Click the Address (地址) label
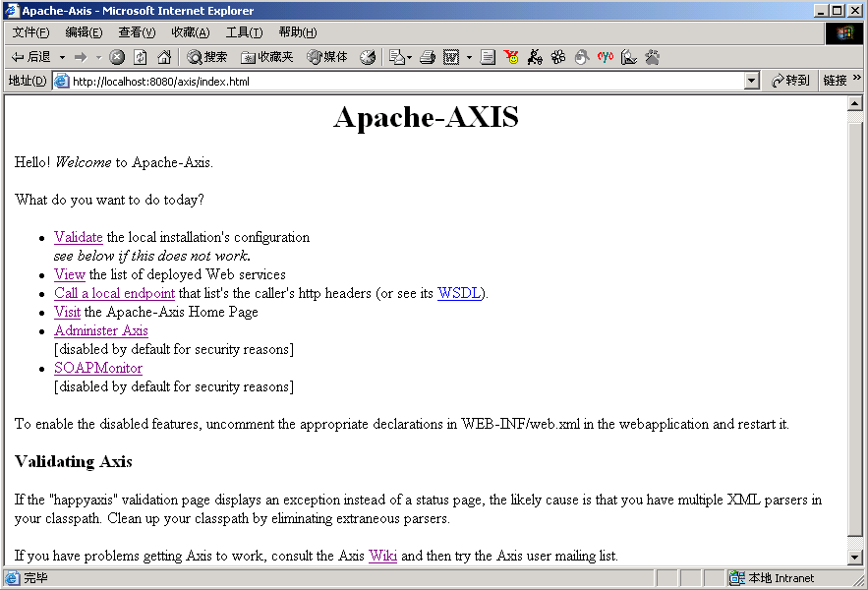Image resolution: width=868 pixels, height=590 pixels. coord(28,81)
